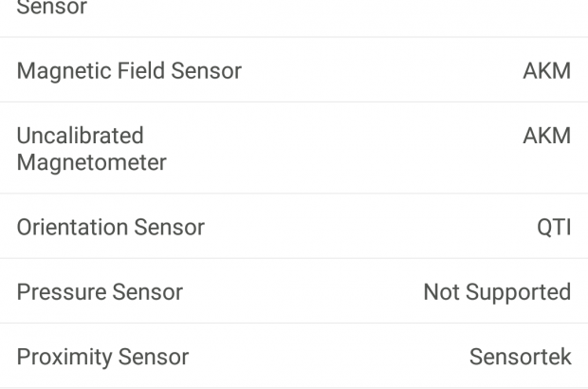This screenshot has width=588, height=389.
Task: Click the word Orientation in the list
Action: (72, 228)
